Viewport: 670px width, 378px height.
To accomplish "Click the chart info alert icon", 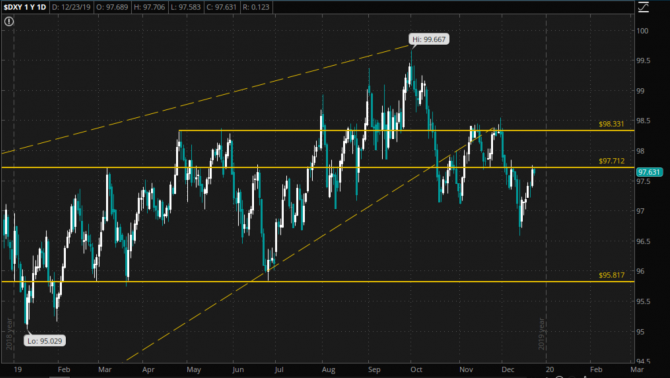I will pos(9,21).
